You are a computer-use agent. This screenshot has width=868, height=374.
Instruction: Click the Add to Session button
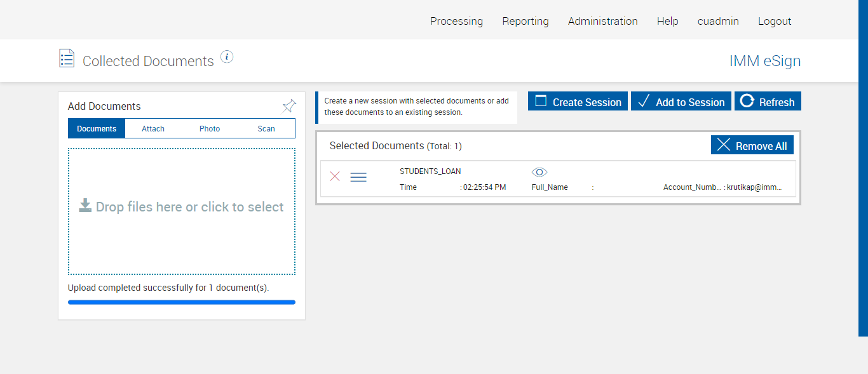681,102
